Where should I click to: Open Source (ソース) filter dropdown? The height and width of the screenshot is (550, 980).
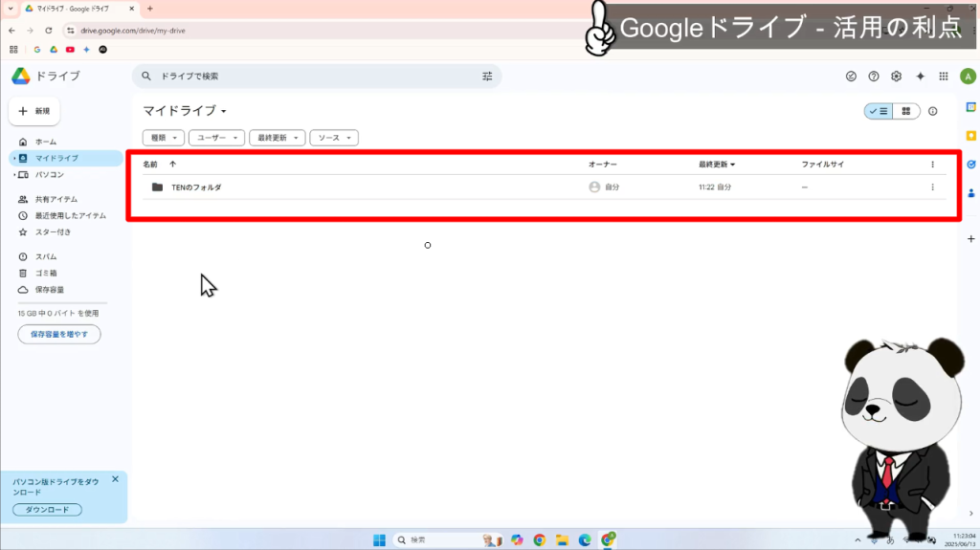334,138
